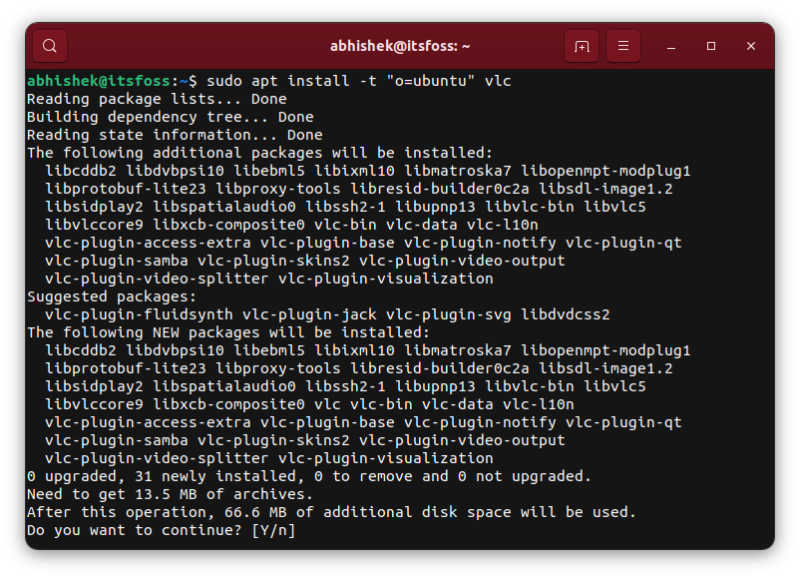Maximize the terminal window
This screenshot has height=578, width=800.
711,46
